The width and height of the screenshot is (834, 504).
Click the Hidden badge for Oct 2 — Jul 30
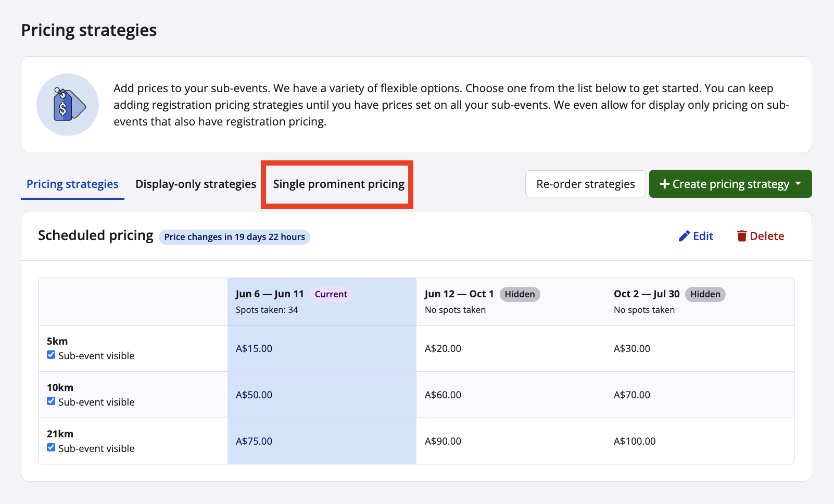(705, 294)
